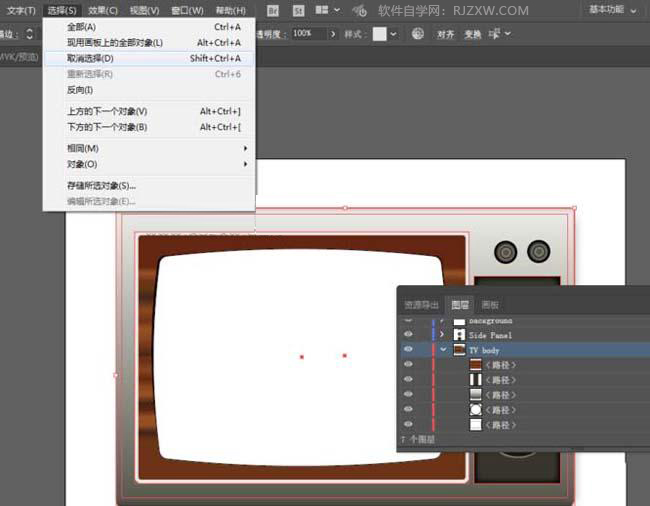Open the 基本功能 workspace dropdown
This screenshot has height=506, width=650.
tap(613, 10)
